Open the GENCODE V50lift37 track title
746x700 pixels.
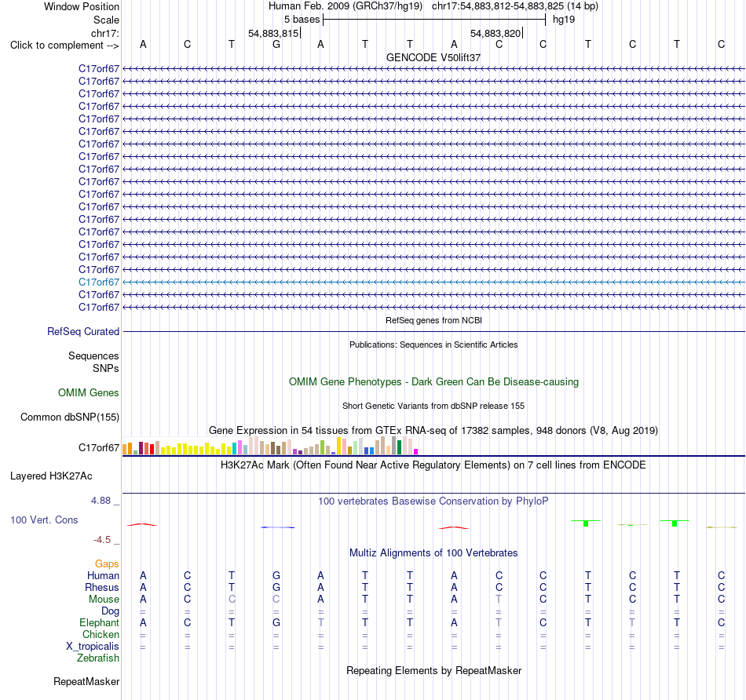433,57
